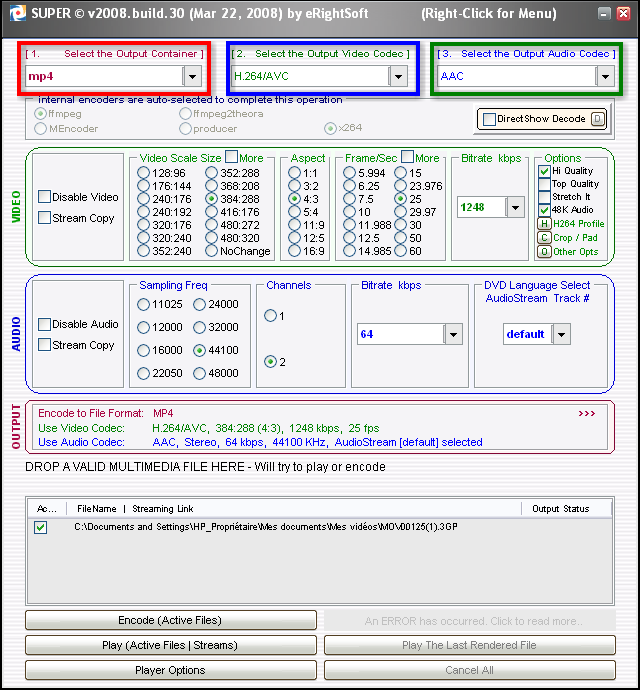Enable the Top Quality option
Image resolution: width=640 pixels, height=690 pixels.
[544, 184]
